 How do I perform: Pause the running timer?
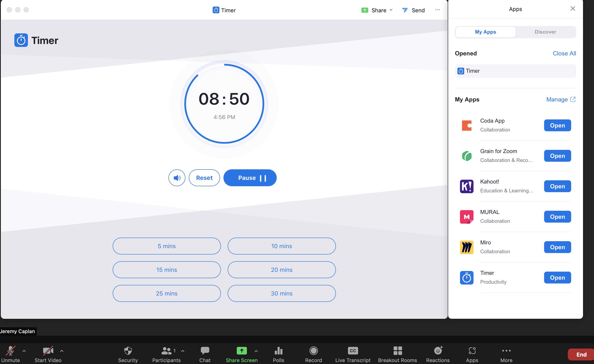250,178
